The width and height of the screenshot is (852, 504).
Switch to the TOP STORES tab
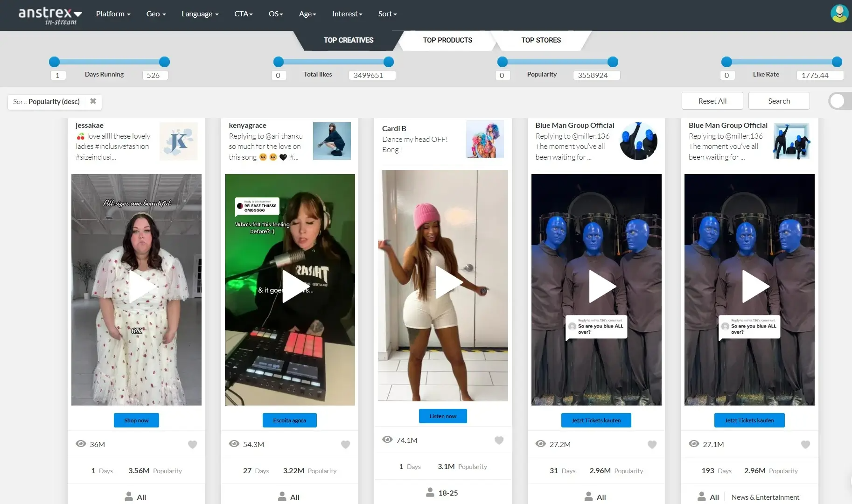(x=541, y=40)
